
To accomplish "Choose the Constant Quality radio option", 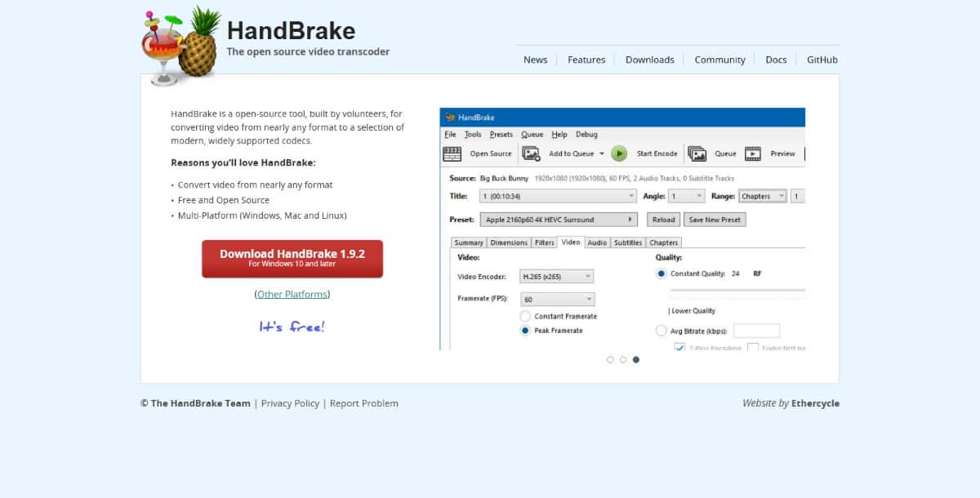I will pos(661,273).
